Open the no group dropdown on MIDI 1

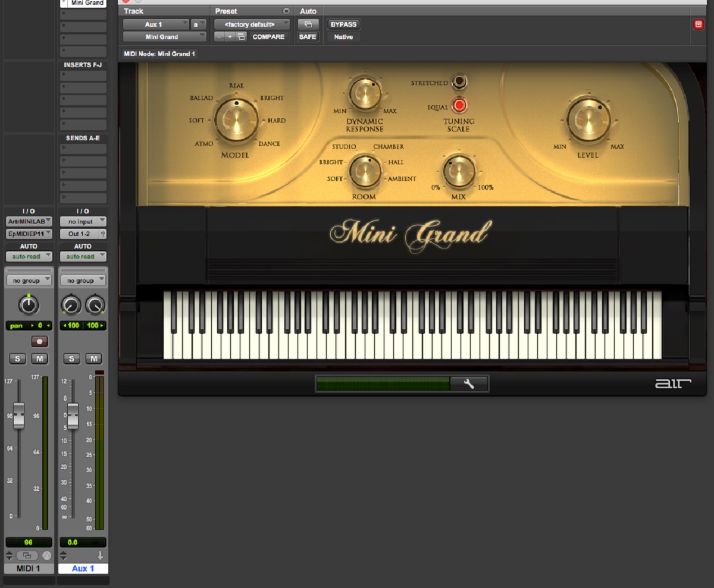point(29,280)
